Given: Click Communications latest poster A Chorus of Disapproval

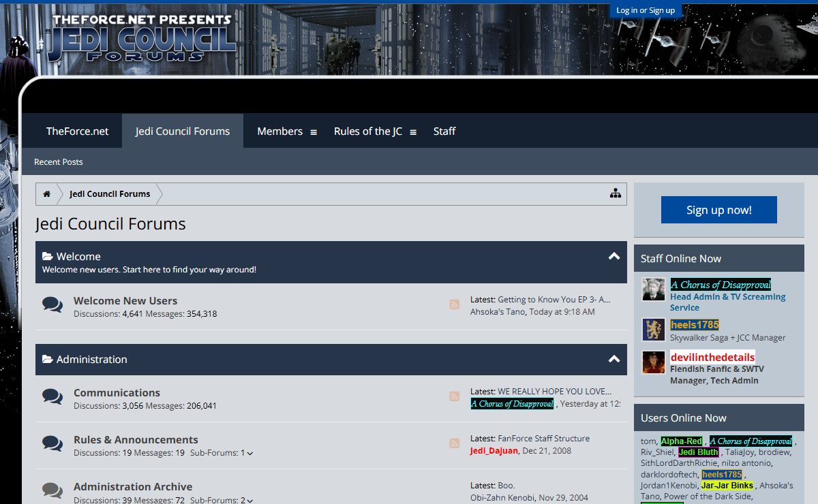Looking at the screenshot, I should tap(512, 403).
